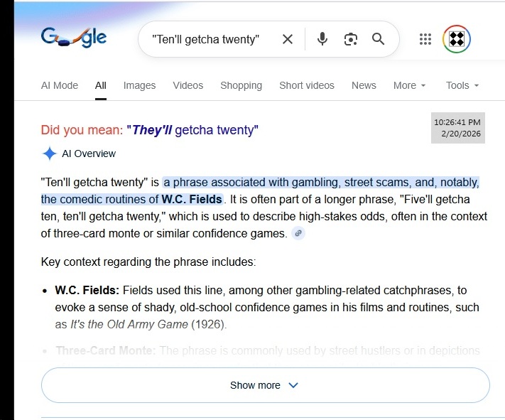Viewport: 505px width, 420px height.
Task: Click inside the search query text field
Action: [205, 39]
